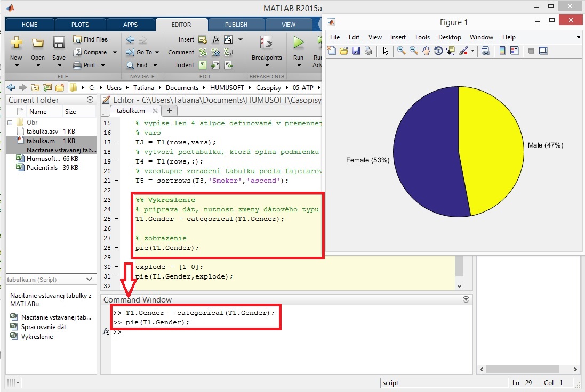Run the script with the green Run arrow
The width and height of the screenshot is (585, 392).
tap(299, 42)
